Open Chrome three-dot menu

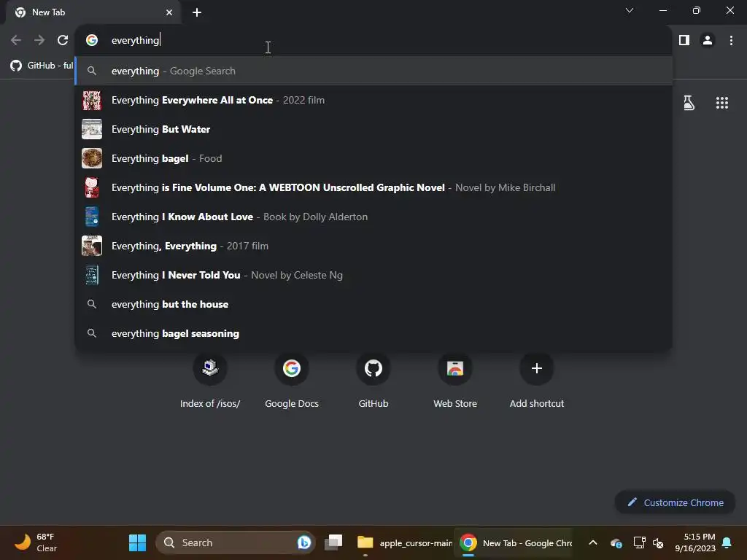point(731,41)
